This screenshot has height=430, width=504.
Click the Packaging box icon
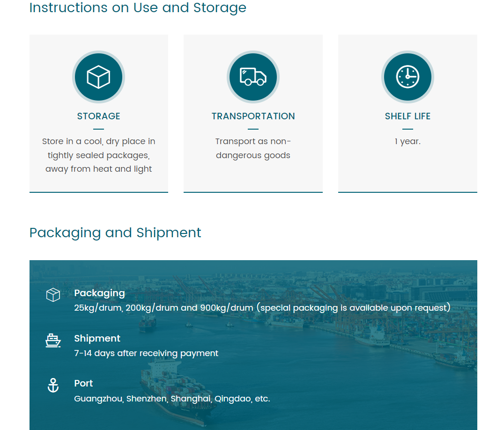(53, 295)
